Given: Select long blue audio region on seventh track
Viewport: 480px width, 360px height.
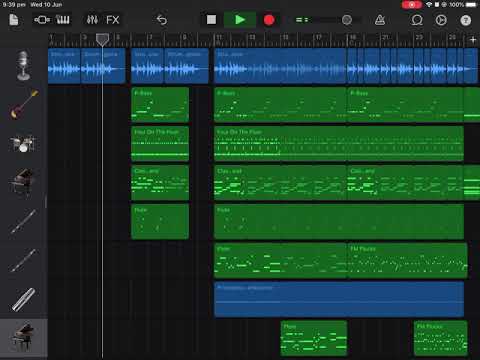Looking at the screenshot, I should pos(339,299).
